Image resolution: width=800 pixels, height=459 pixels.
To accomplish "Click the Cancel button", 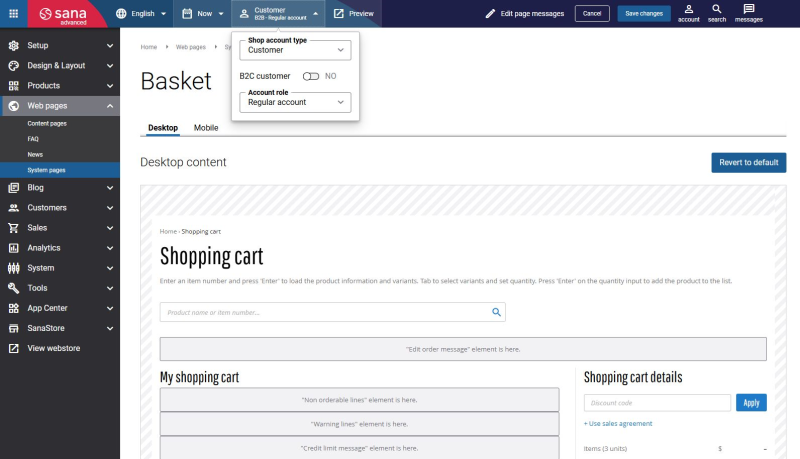I will (592, 14).
